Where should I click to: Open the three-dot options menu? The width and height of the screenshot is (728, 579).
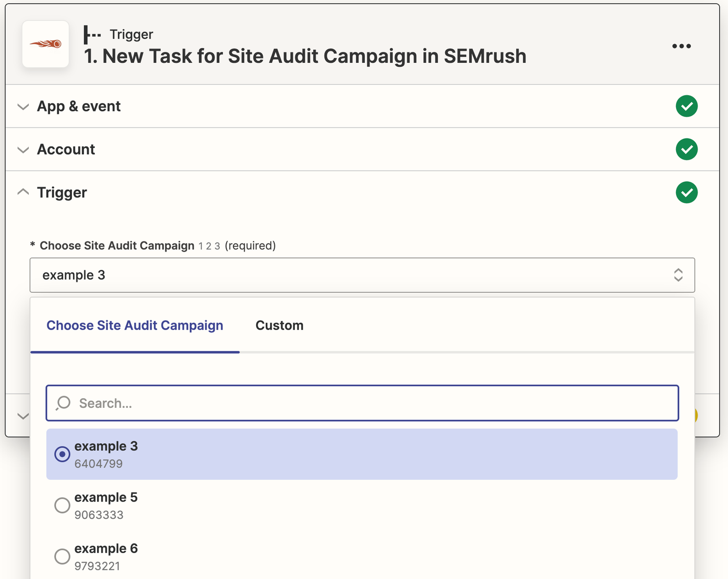pos(681,46)
